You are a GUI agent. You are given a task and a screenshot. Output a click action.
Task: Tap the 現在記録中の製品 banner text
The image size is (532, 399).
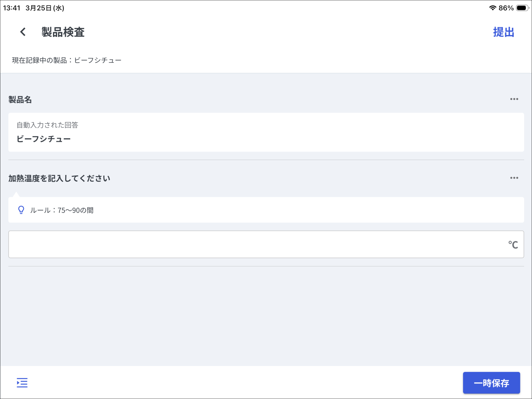point(66,60)
